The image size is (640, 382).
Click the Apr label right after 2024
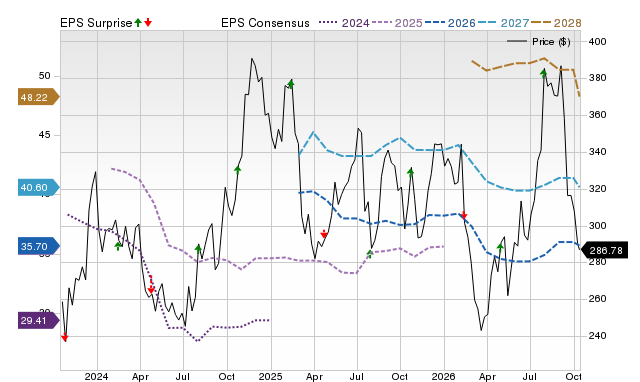pyautogui.click(x=140, y=376)
